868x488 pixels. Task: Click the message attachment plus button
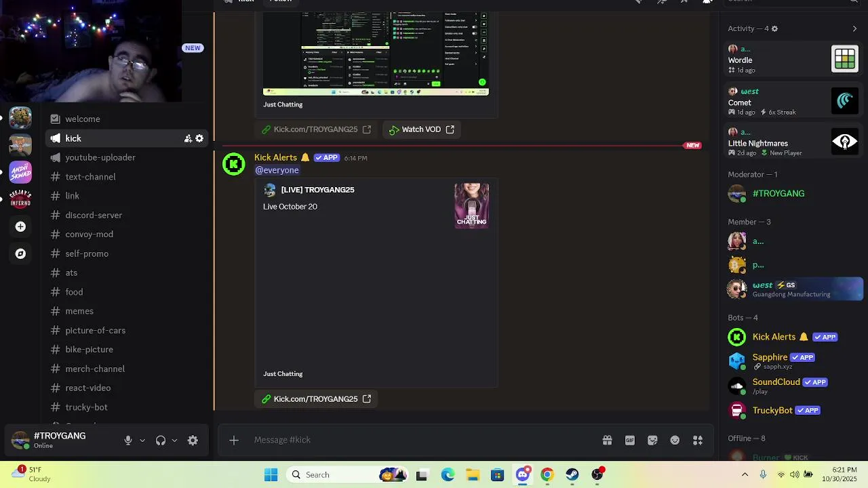234,441
